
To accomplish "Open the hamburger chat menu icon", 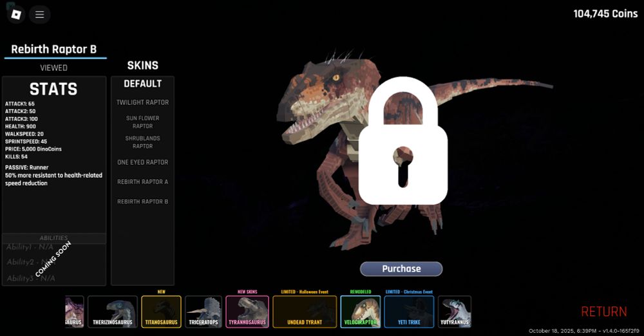I will [x=39, y=15].
